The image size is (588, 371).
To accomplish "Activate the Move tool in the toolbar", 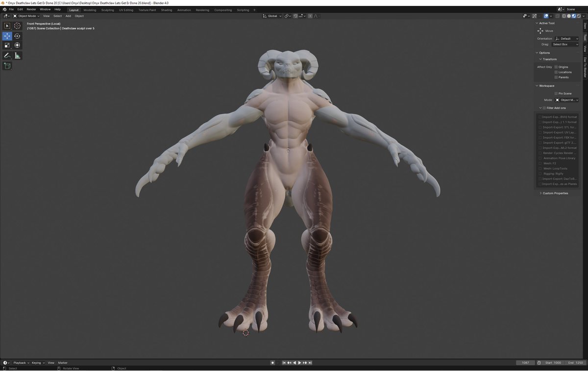I will click(x=7, y=36).
